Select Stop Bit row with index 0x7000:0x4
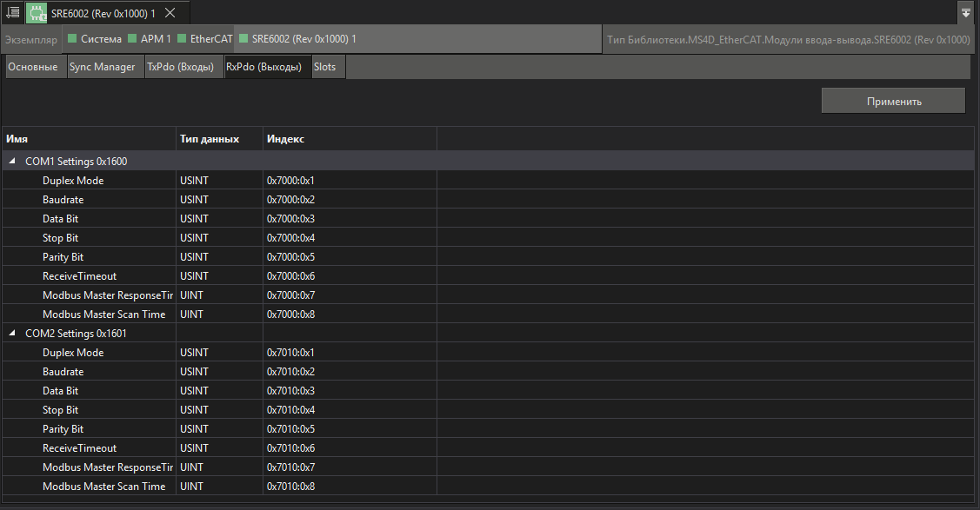Image resolution: width=980 pixels, height=510 pixels. tap(489, 238)
